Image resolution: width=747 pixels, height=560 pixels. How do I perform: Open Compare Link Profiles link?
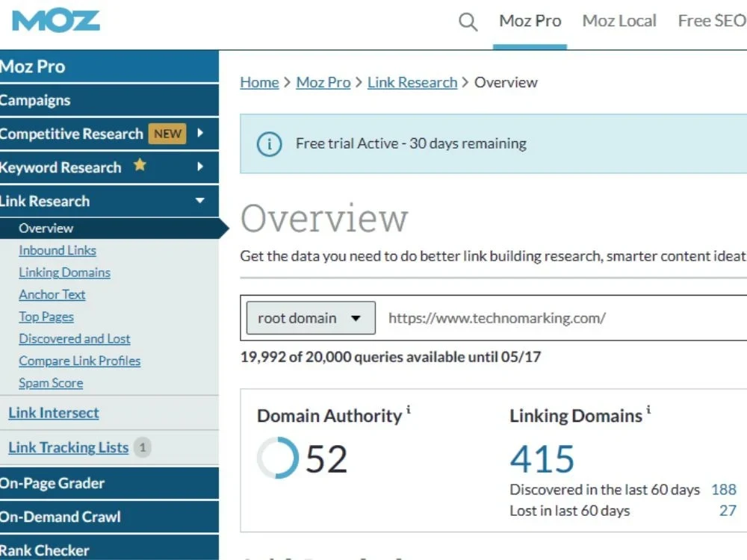tap(80, 361)
